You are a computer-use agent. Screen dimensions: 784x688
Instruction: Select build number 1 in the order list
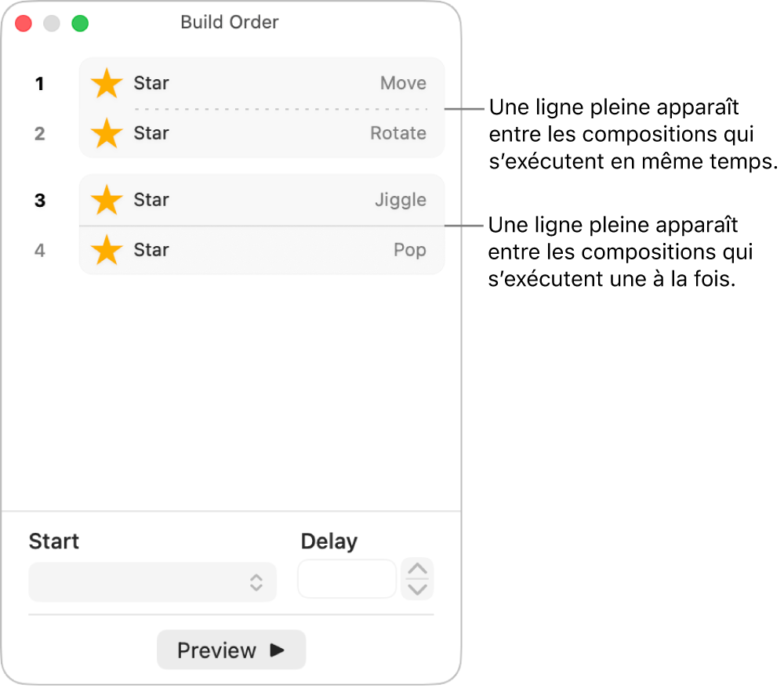click(x=40, y=84)
